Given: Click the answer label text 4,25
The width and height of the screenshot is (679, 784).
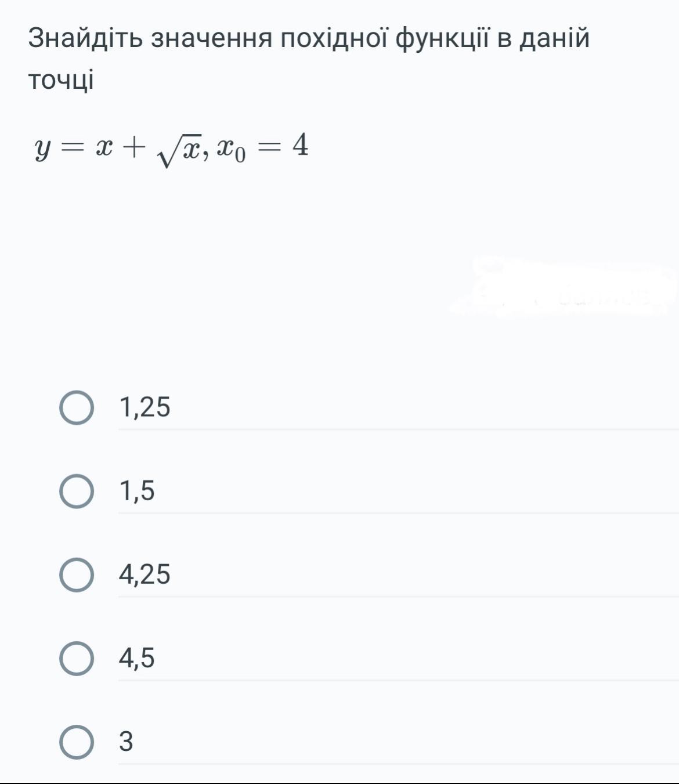Looking at the screenshot, I should (145, 575).
